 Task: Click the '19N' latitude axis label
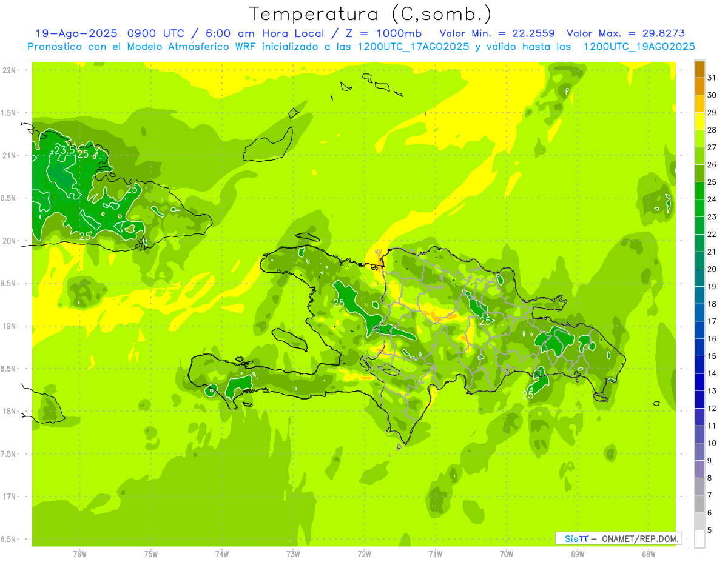[10, 326]
